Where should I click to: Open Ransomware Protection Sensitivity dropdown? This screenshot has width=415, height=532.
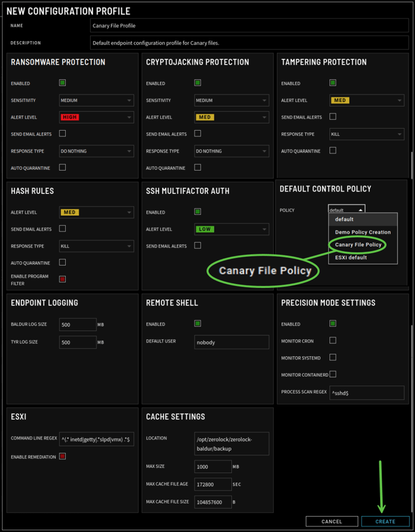click(x=97, y=100)
